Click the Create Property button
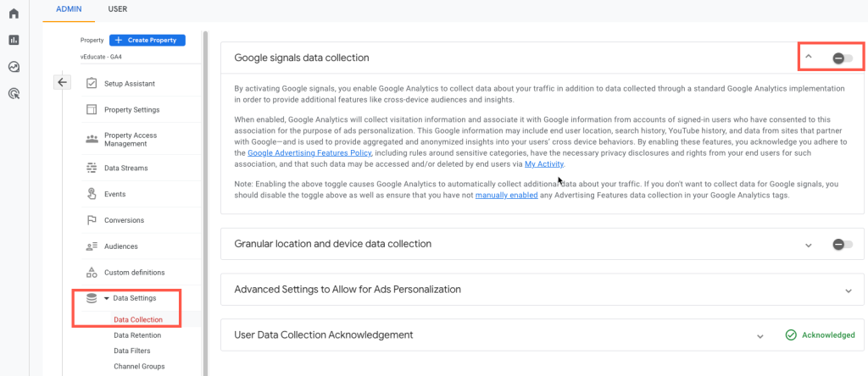The width and height of the screenshot is (868, 376). tap(147, 40)
